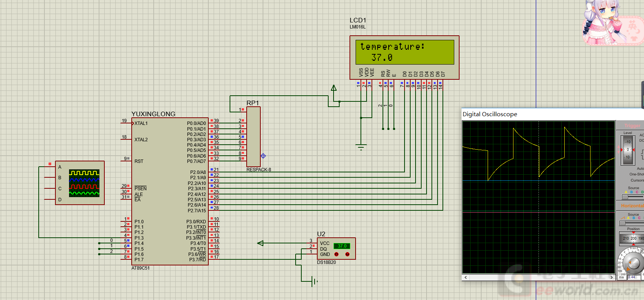Click the oscilloscope waveform display area
This screenshot has height=300, width=644.
click(539, 197)
